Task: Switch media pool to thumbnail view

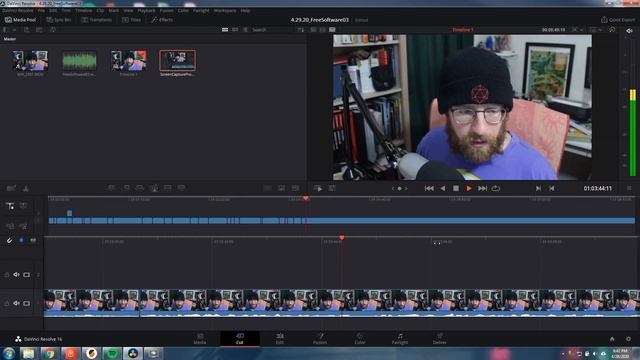Action: (x=225, y=30)
